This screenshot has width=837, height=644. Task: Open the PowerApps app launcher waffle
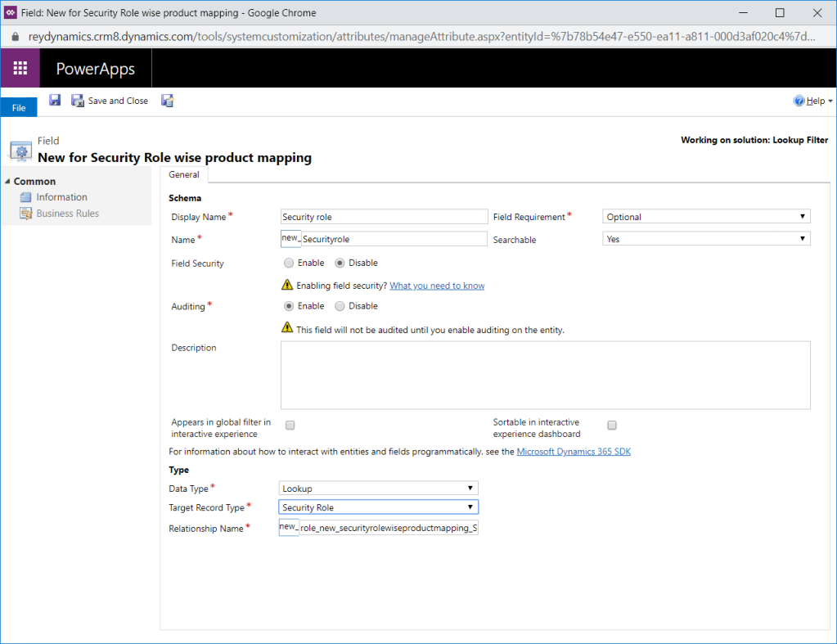click(20, 69)
